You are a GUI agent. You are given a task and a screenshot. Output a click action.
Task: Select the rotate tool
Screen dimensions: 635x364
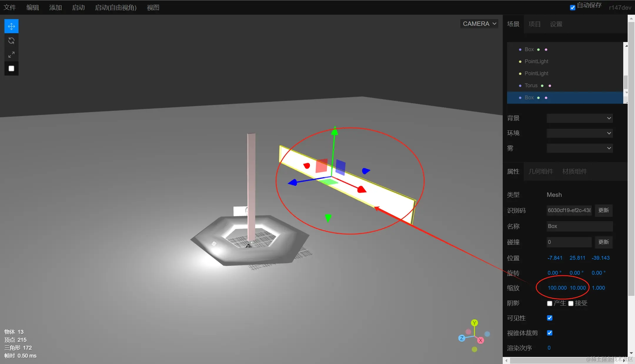[11, 41]
